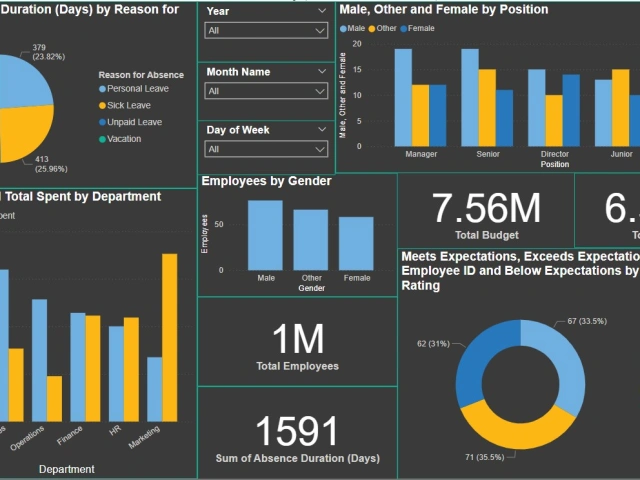Select the Female bar in Employees by Gender
Screen dimensions: 640x480
tap(357, 244)
